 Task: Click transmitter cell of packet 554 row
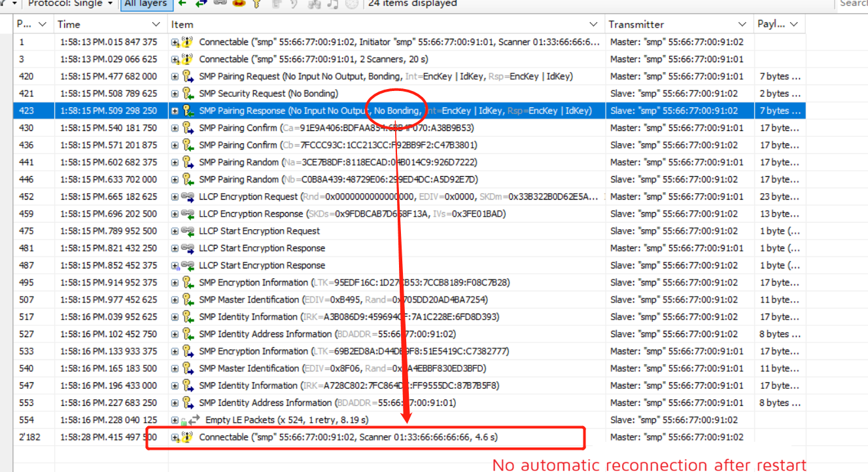[679, 420]
